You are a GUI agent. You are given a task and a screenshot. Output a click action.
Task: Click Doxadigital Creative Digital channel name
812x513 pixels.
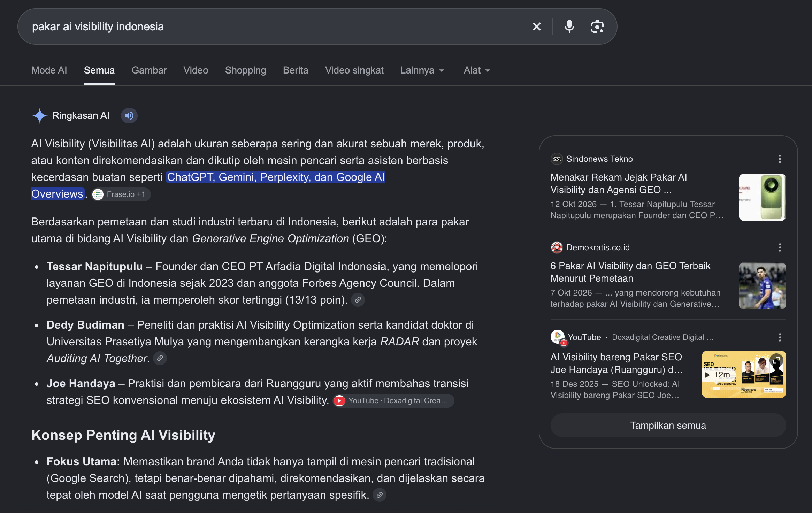click(x=662, y=337)
